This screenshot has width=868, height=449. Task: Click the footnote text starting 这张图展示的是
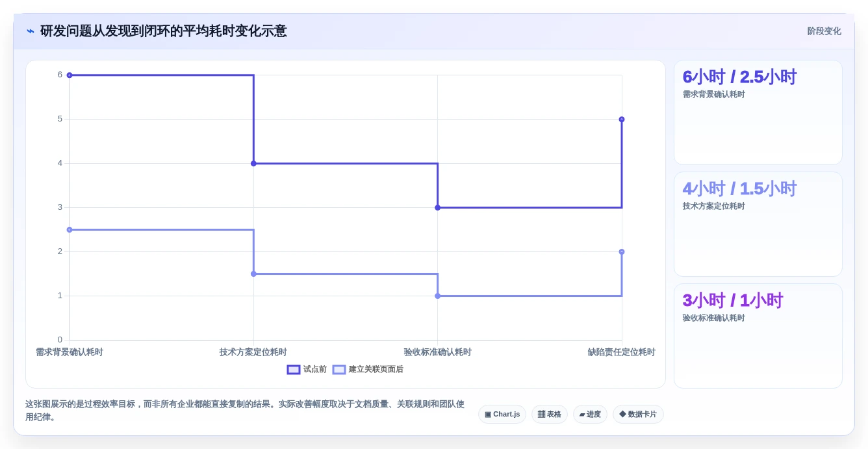point(246,411)
